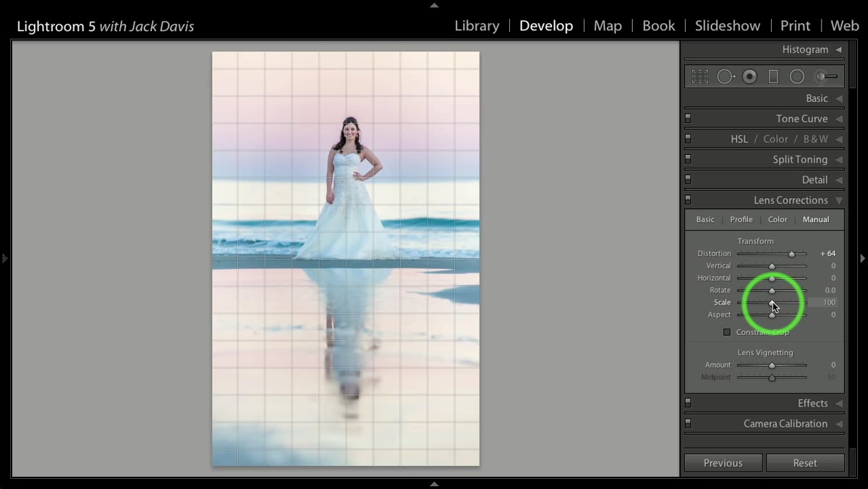The image size is (868, 489).
Task: Expand the Histogram panel
Action: coord(838,50)
